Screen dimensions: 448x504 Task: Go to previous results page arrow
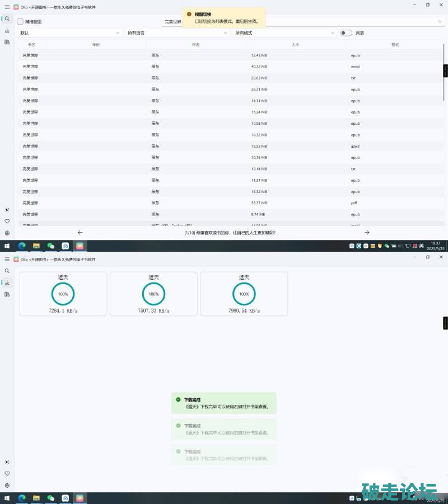pos(80,232)
